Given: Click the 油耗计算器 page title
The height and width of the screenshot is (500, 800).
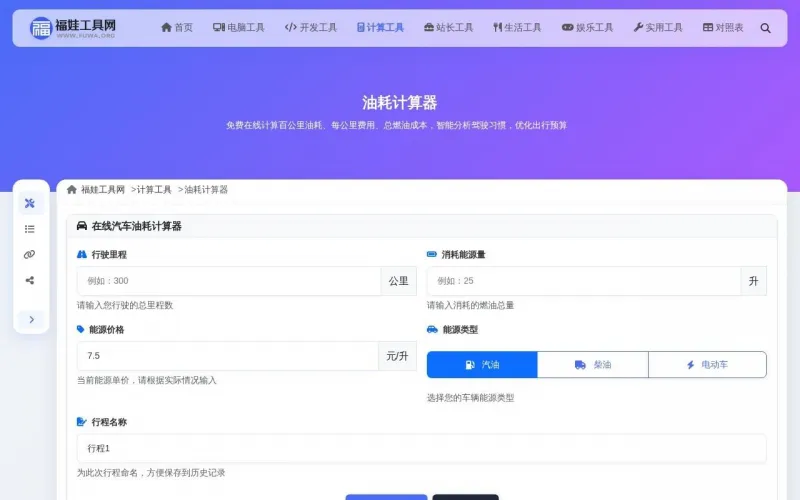Looking at the screenshot, I should click(400, 103).
